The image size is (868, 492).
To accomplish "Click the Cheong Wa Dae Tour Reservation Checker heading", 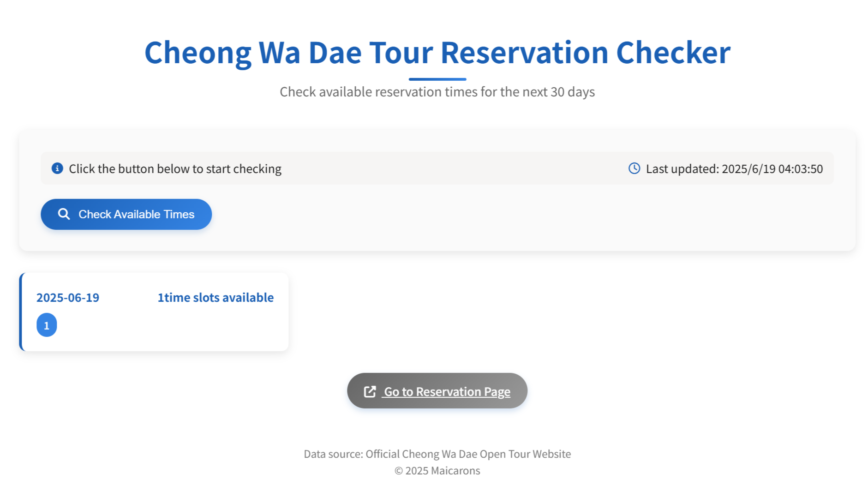I will [437, 52].
